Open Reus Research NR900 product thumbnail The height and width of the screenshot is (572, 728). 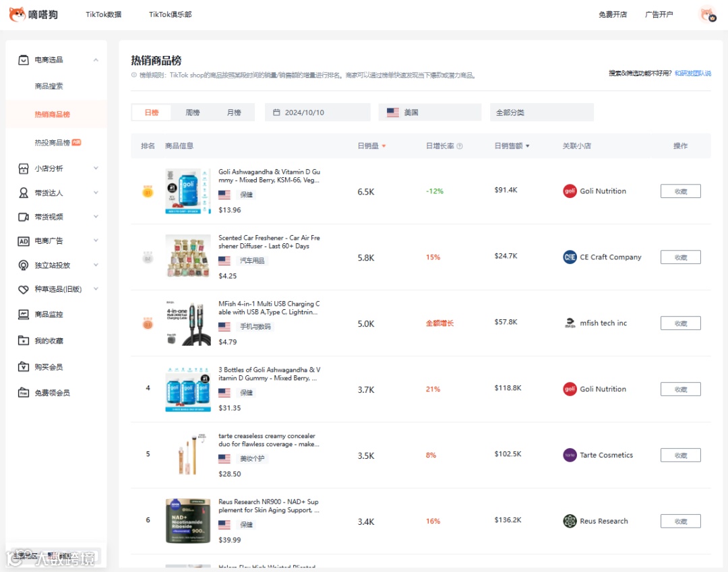tap(188, 521)
